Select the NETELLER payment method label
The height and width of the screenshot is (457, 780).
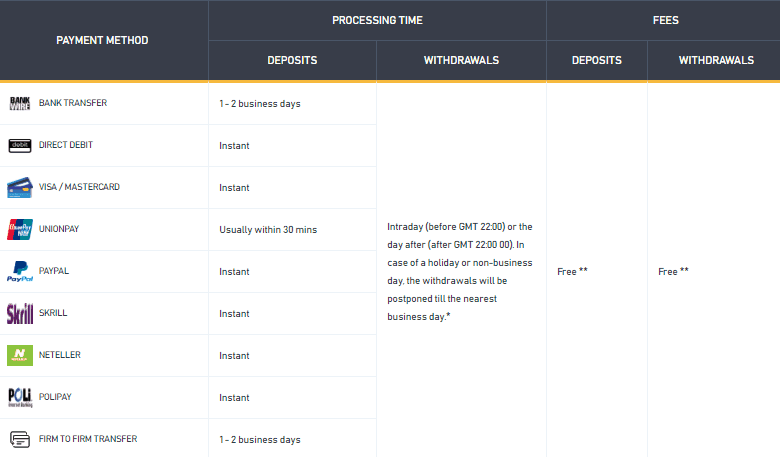tap(60, 355)
